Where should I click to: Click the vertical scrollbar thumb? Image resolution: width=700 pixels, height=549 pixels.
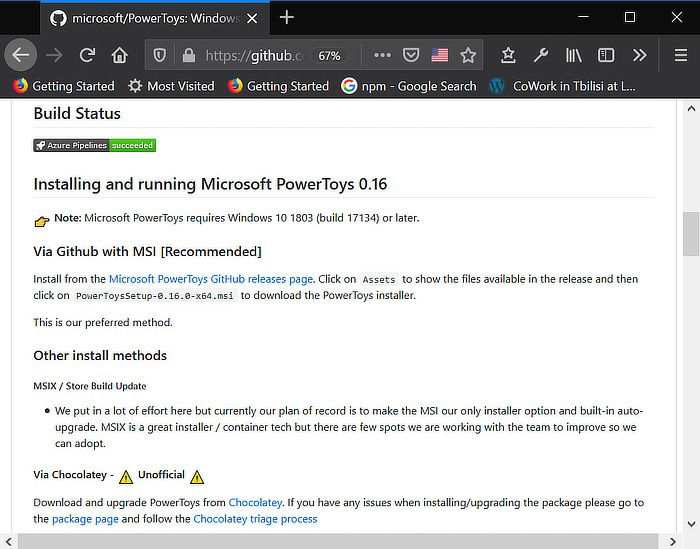click(x=691, y=234)
